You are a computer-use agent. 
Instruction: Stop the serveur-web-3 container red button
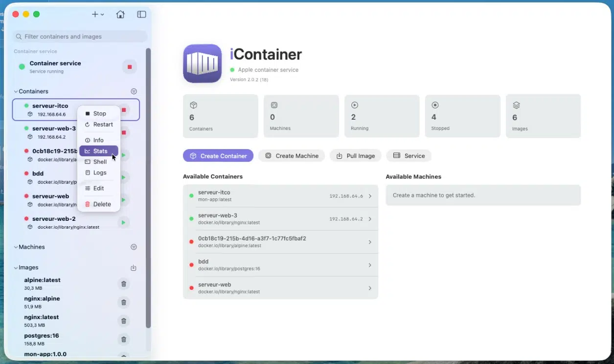pos(124,132)
